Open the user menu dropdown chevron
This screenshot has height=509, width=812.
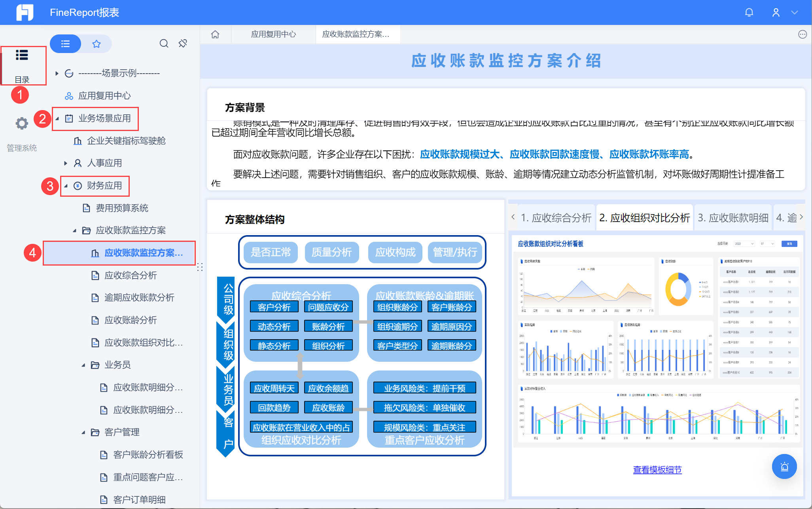pos(795,13)
